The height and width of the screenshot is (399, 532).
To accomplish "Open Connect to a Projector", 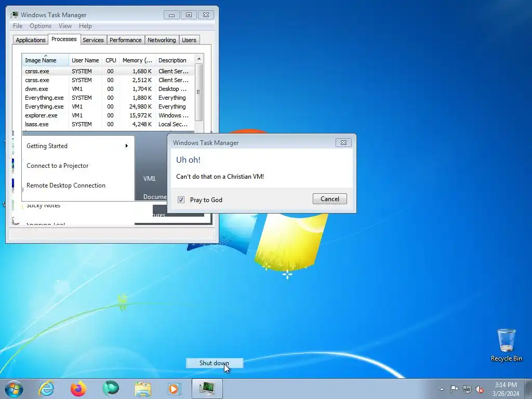I will (78, 166).
